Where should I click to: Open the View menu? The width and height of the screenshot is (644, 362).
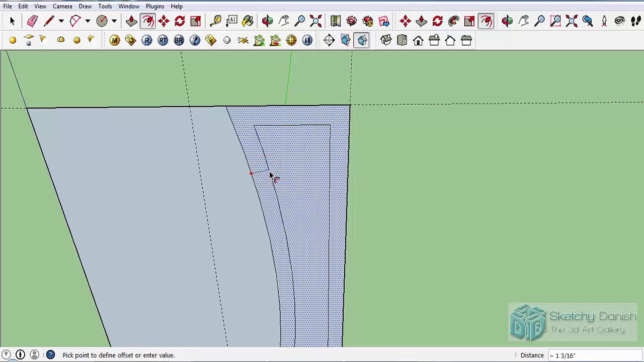40,6
